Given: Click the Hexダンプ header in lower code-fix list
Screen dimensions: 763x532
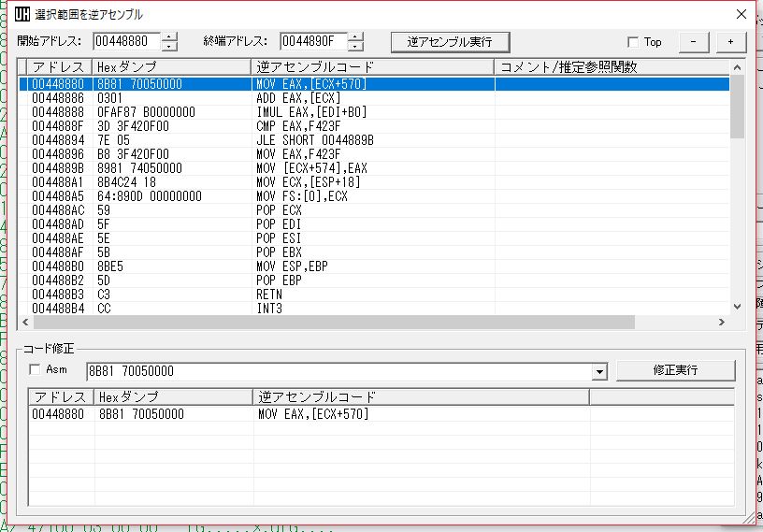Looking at the screenshot, I should (x=173, y=397).
